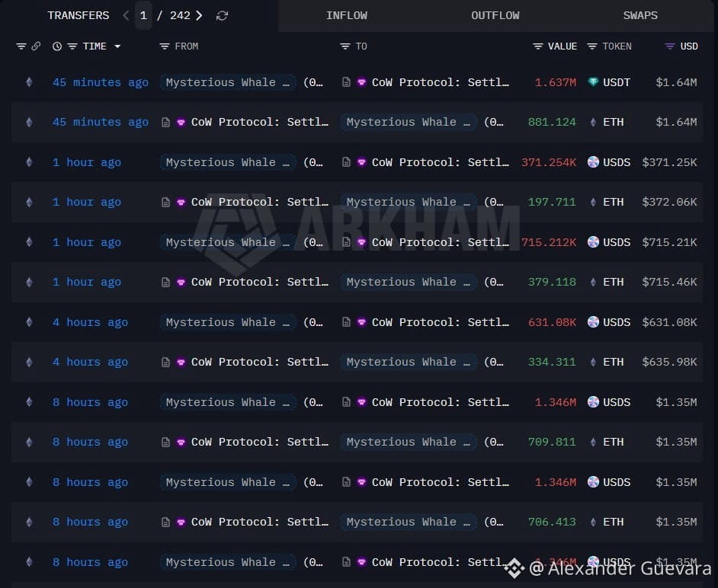Switch to the SWAPS tab

pos(640,15)
